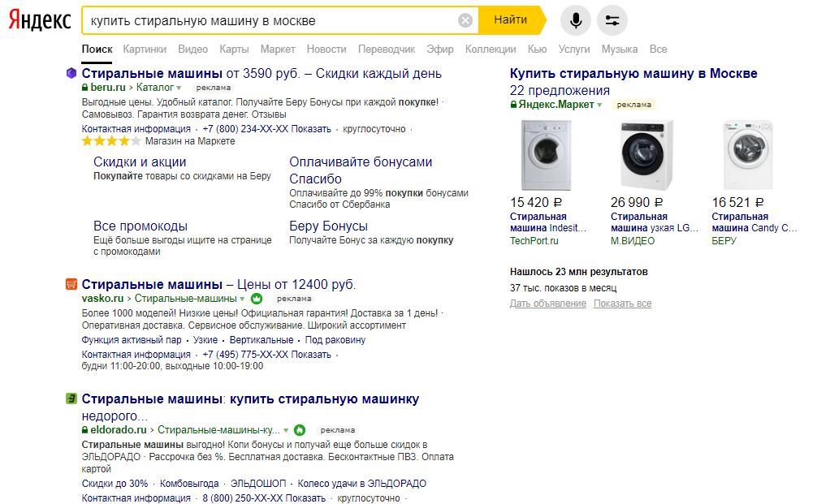The image size is (817, 504).
Task: Open the Скидки до 30% link
Action: tap(115, 484)
